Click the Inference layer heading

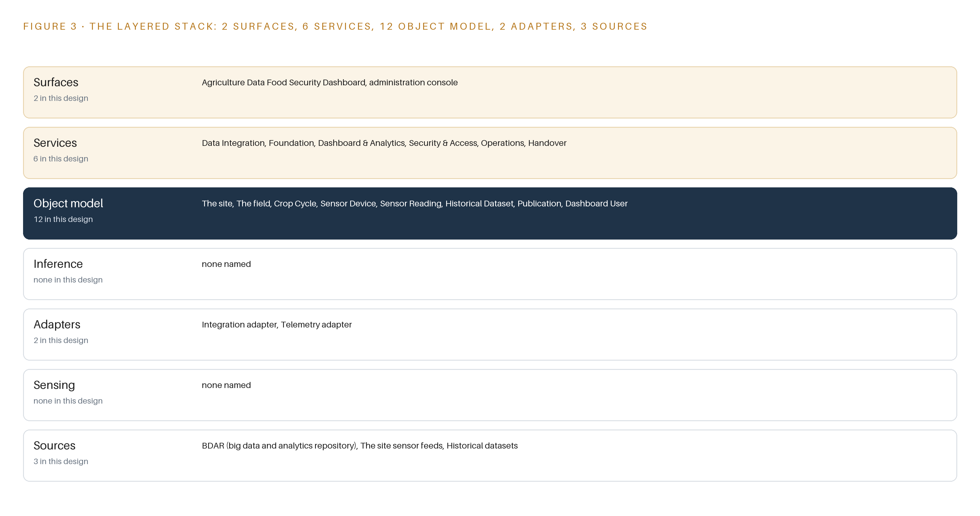click(58, 264)
